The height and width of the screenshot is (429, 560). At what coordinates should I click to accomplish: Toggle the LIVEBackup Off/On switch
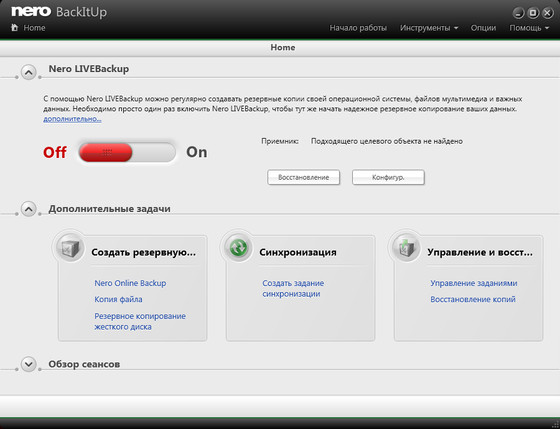point(127,153)
